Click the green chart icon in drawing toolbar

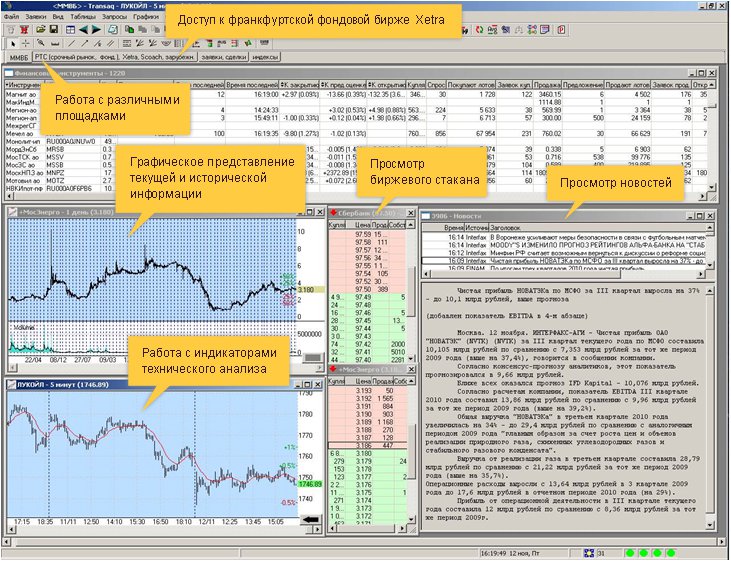248,44
